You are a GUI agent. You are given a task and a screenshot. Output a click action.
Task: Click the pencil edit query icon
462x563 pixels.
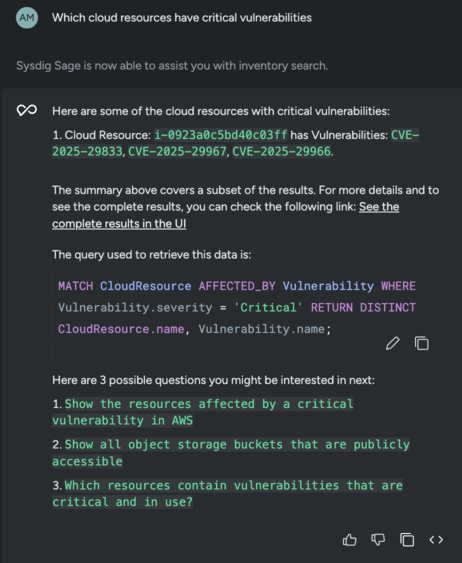[x=392, y=343]
